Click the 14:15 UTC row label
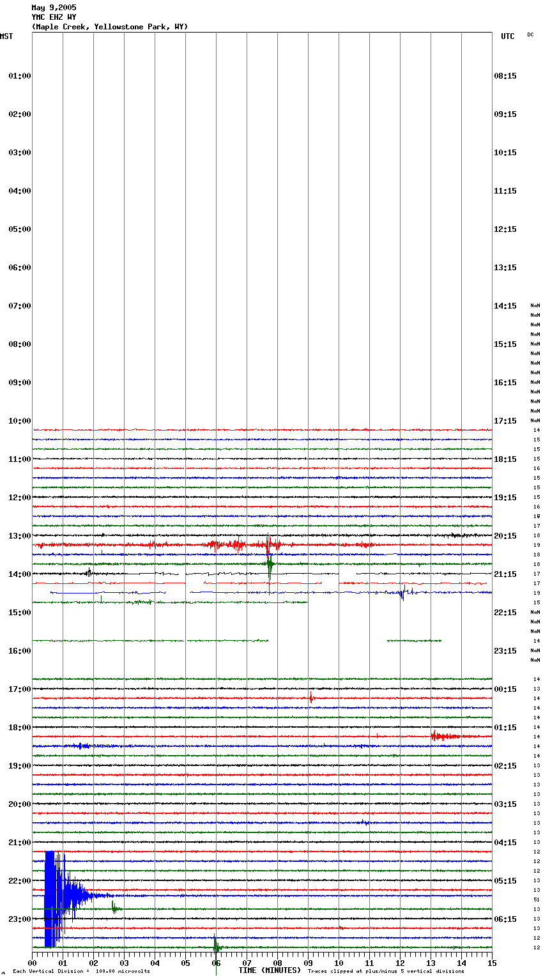The image size is (543, 980). point(505,306)
